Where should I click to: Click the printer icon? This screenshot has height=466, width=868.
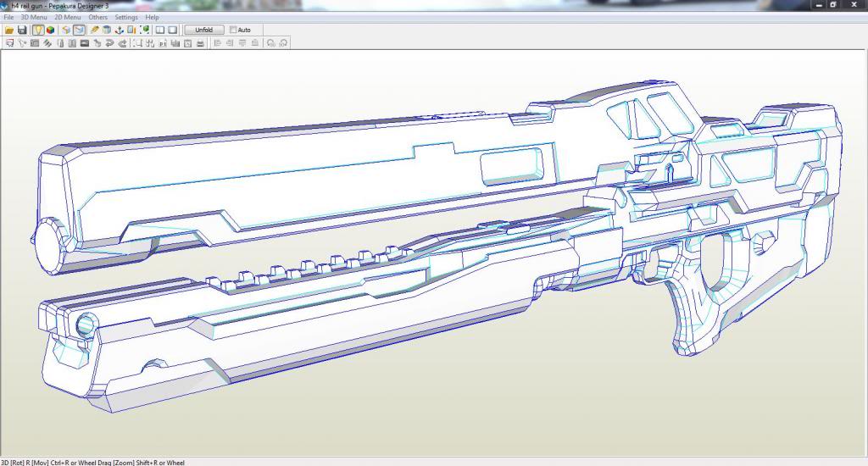click(200, 43)
